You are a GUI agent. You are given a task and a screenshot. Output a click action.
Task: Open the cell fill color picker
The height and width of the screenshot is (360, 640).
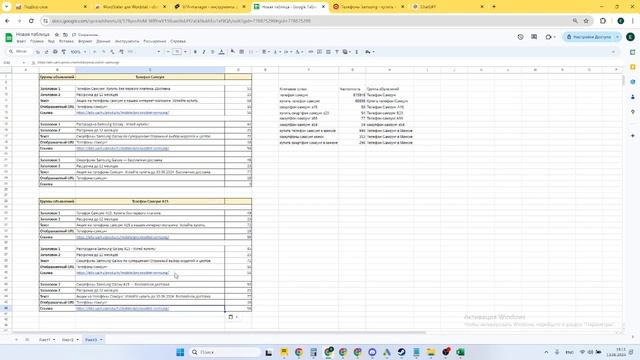coord(233,52)
